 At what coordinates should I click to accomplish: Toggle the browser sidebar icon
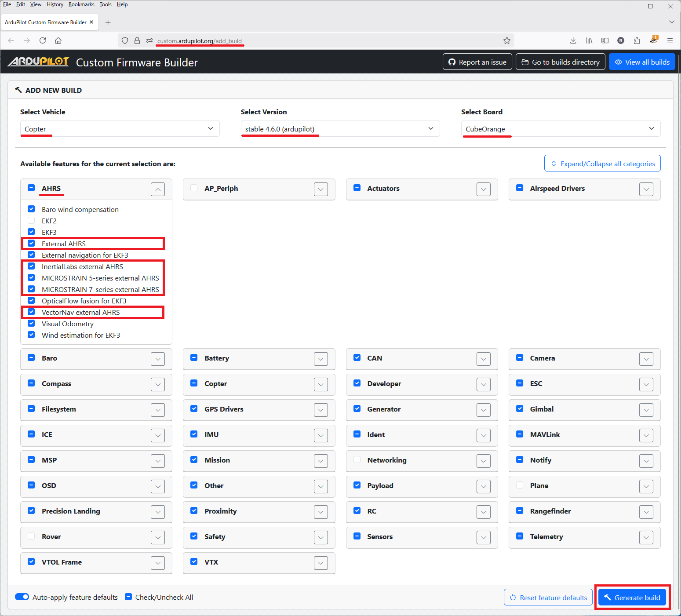pyautogui.click(x=605, y=40)
